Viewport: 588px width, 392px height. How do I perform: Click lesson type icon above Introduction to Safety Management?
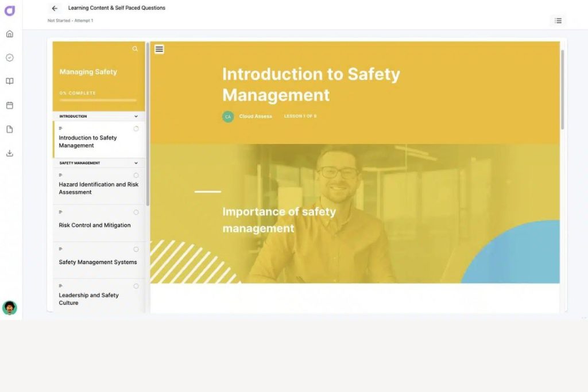point(61,129)
